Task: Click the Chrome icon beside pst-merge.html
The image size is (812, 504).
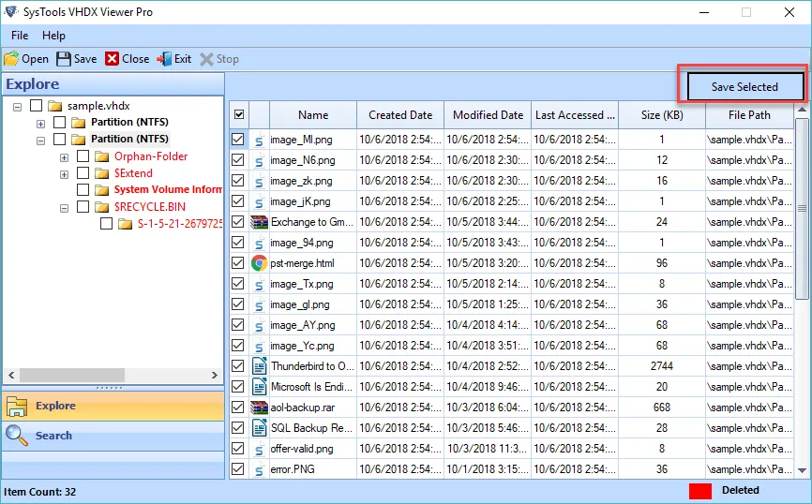Action: click(260, 263)
